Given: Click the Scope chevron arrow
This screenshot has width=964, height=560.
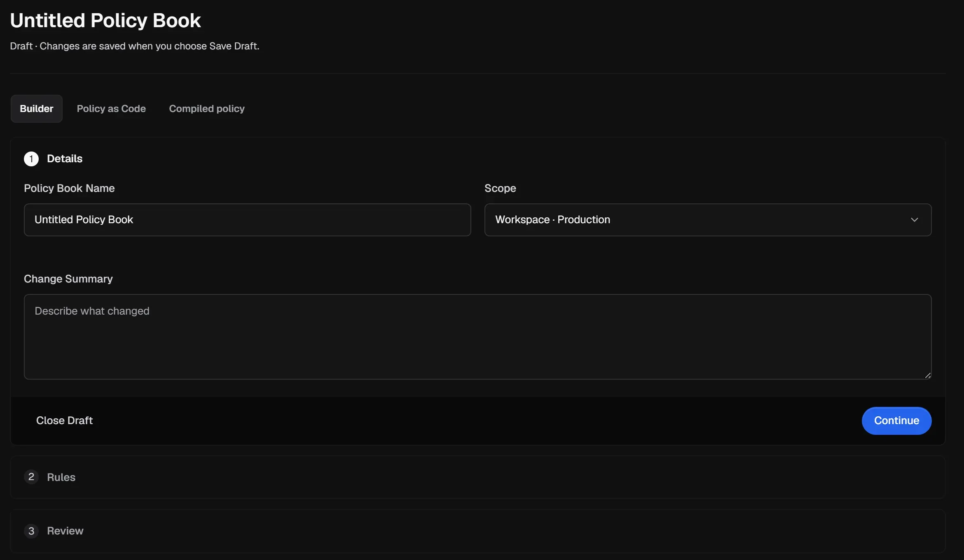Looking at the screenshot, I should [915, 220].
